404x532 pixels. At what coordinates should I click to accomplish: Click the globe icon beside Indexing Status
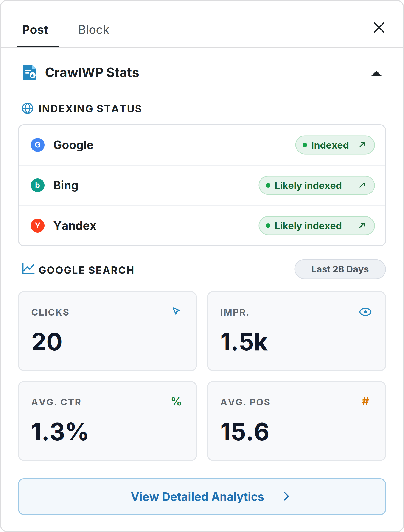click(x=28, y=108)
